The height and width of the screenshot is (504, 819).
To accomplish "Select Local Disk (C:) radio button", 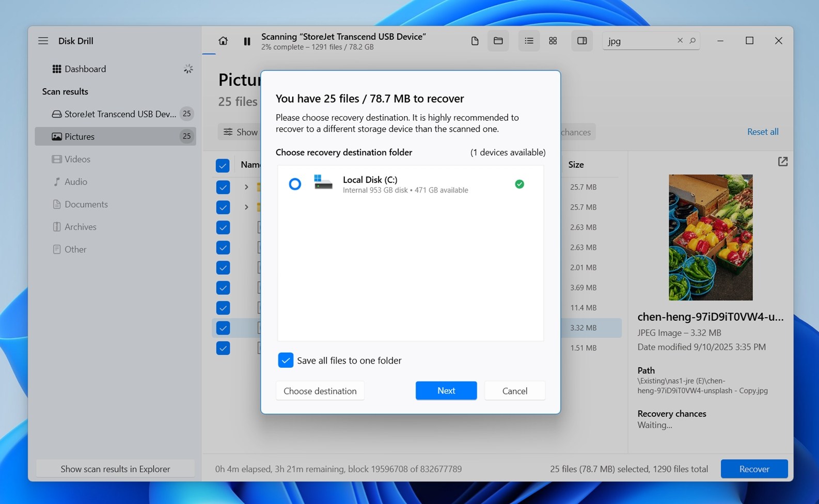I will click(295, 184).
